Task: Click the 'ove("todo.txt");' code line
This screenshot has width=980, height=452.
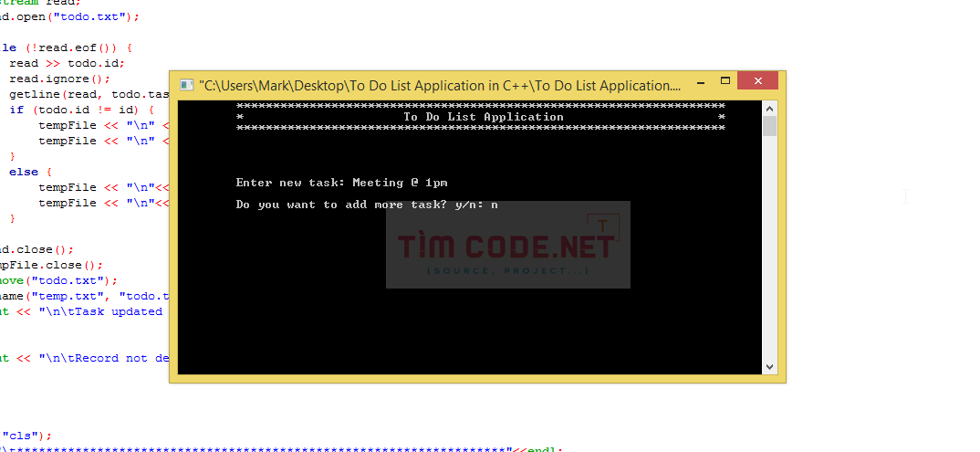Action: 58,280
